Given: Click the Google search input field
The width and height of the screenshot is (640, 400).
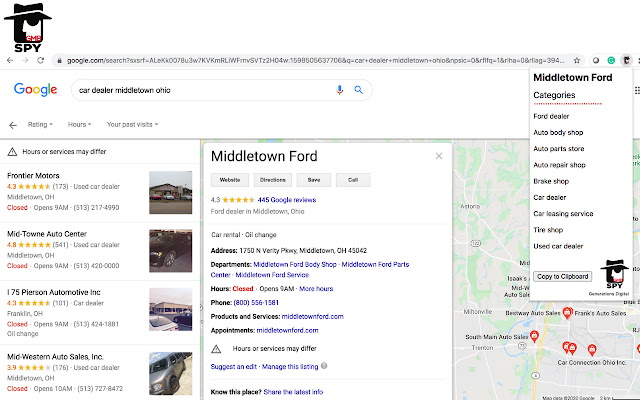Looking at the screenshot, I should click(204, 90).
